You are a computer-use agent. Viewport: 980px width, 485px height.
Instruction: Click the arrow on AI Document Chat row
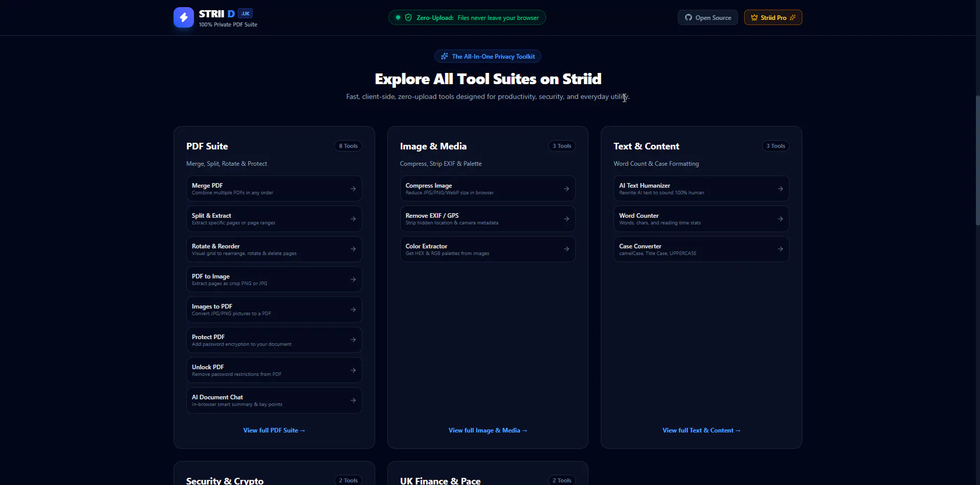[x=353, y=400]
